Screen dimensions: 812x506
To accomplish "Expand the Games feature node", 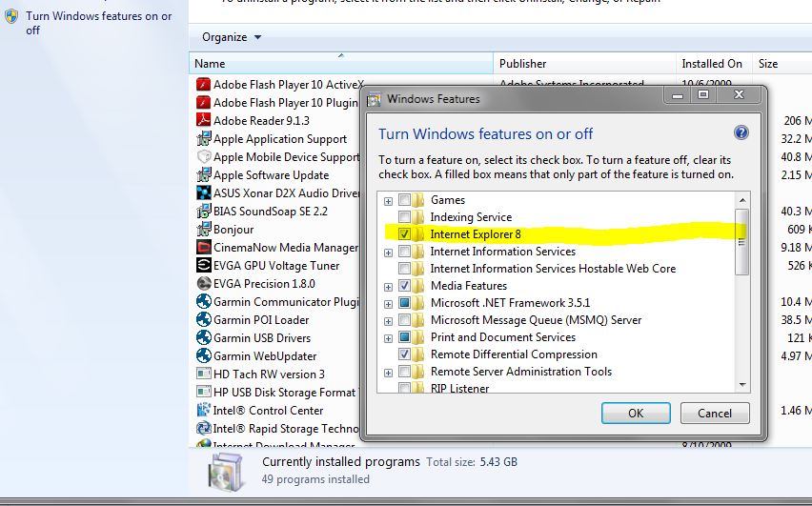I will point(388,201).
